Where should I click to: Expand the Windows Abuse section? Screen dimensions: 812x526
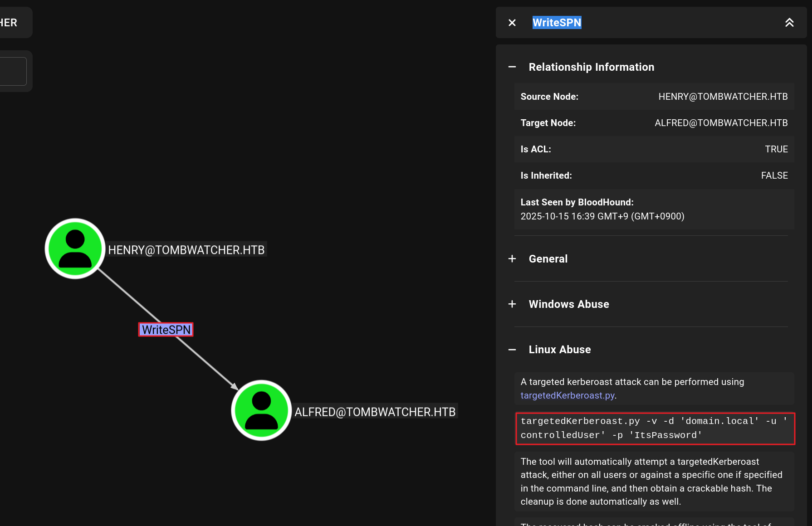(512, 304)
